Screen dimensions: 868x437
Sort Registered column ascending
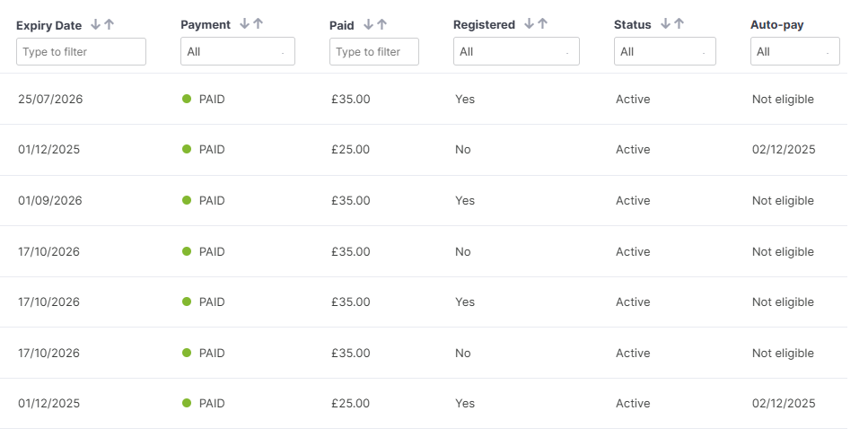[x=542, y=25]
